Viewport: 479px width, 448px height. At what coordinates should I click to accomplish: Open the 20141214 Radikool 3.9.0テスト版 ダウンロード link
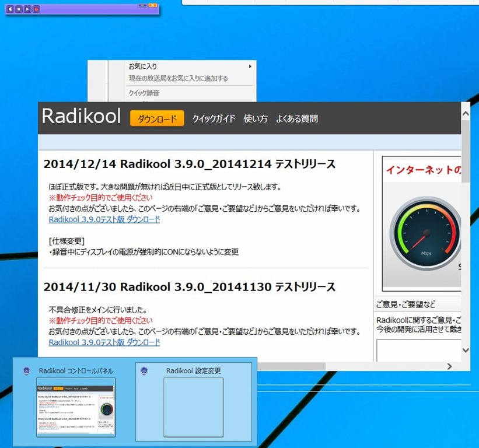point(104,219)
